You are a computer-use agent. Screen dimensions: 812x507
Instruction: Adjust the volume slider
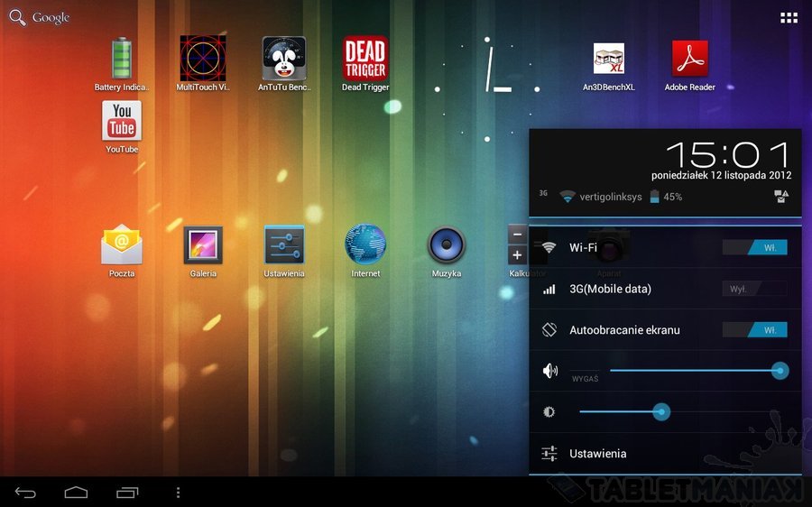pos(699,370)
